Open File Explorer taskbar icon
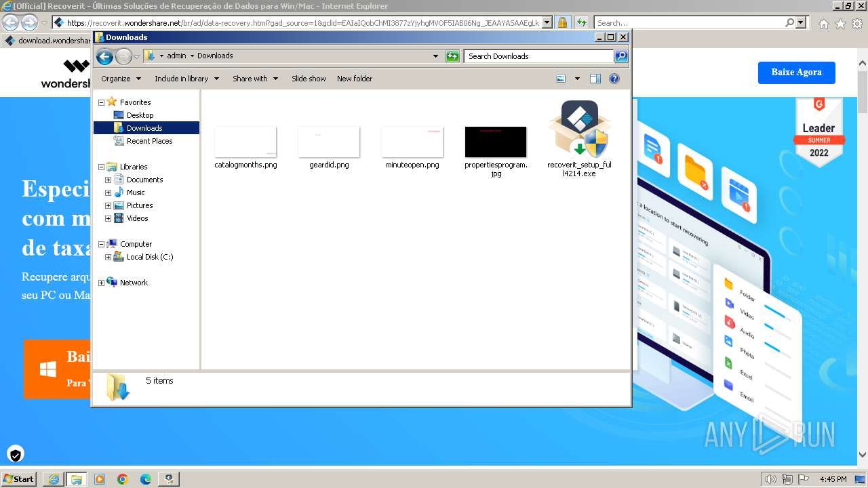Image resolution: width=868 pixels, height=488 pixels. [77, 479]
